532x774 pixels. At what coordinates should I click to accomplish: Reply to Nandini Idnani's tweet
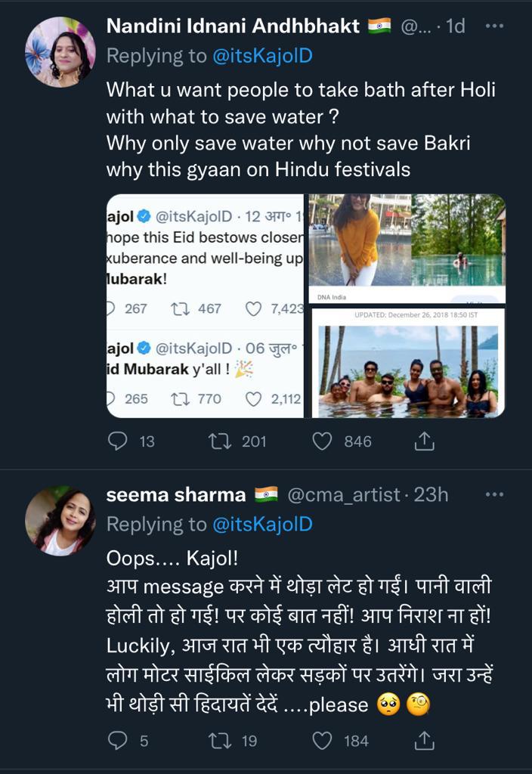pos(117,441)
